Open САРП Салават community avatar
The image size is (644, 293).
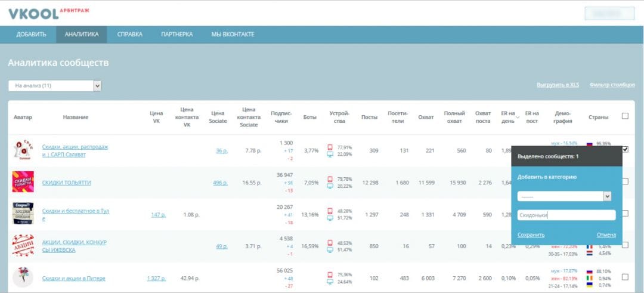(23, 150)
